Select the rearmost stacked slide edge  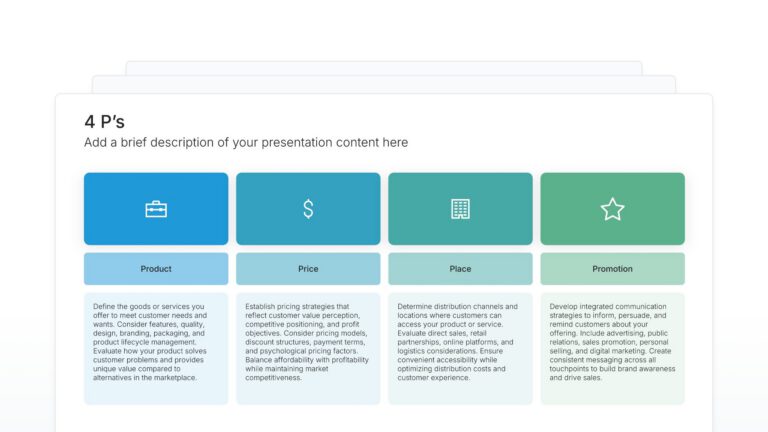coord(384,67)
